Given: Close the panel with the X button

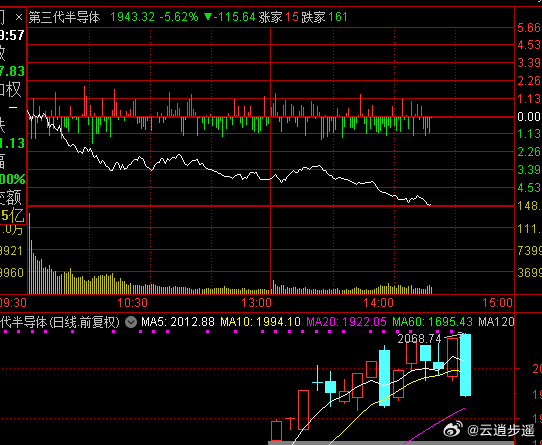Looking at the screenshot, I should click(x=19, y=17).
